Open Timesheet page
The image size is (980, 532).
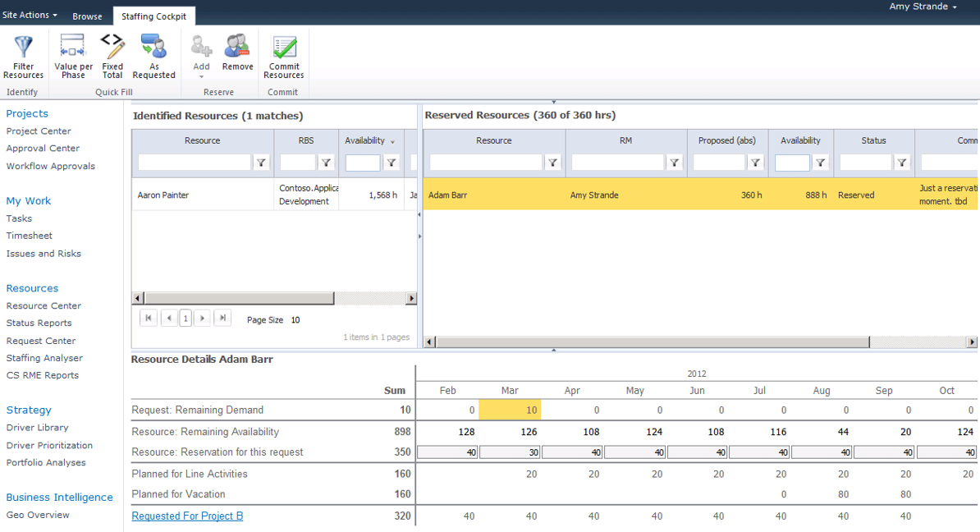tap(30, 236)
